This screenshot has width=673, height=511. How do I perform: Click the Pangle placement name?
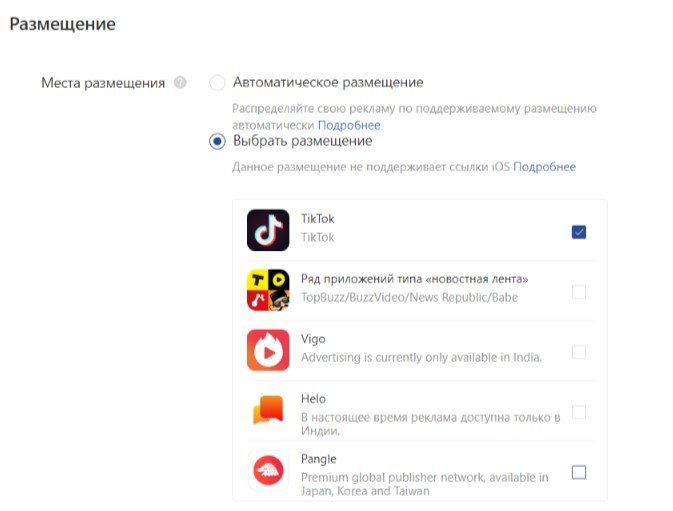coord(318,459)
